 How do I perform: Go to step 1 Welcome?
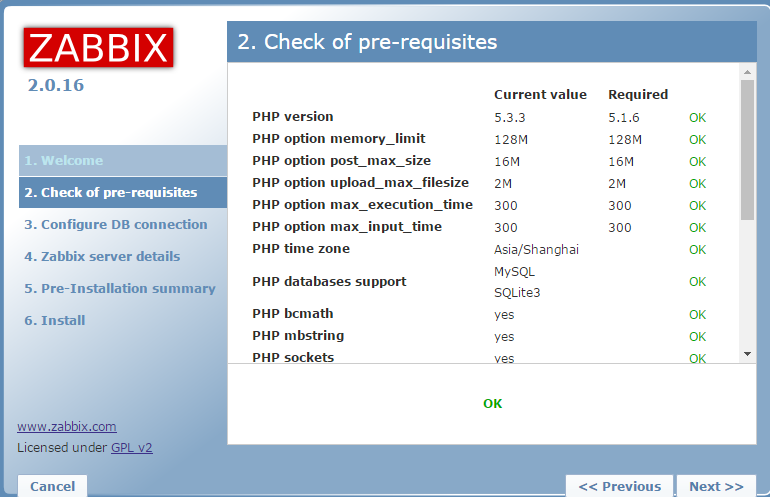point(64,161)
